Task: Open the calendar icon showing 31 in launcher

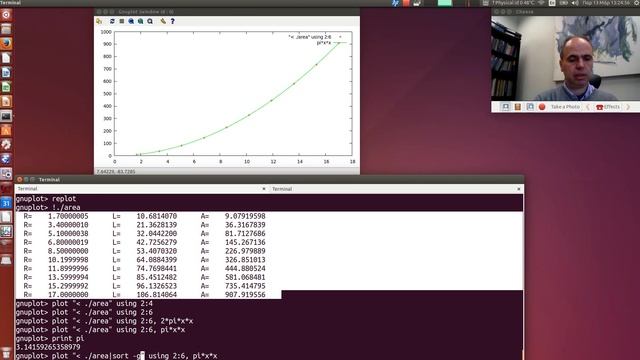Action: 6,203
